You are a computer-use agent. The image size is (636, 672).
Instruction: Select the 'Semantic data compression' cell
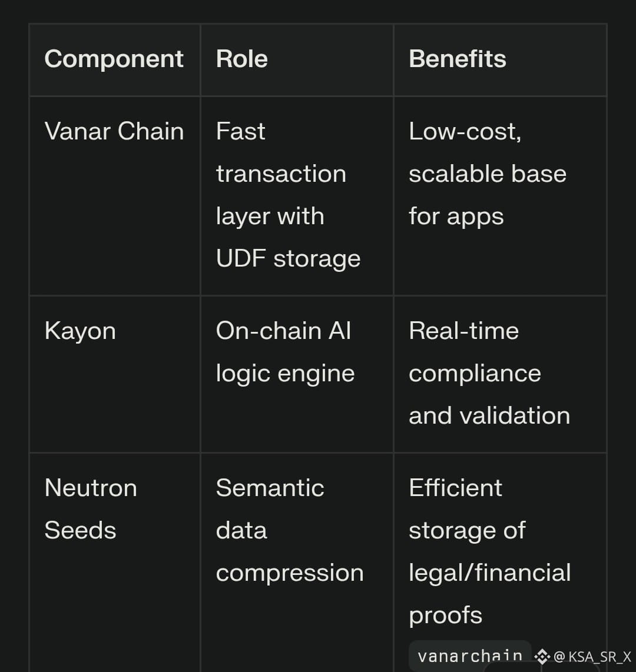pyautogui.click(x=290, y=530)
